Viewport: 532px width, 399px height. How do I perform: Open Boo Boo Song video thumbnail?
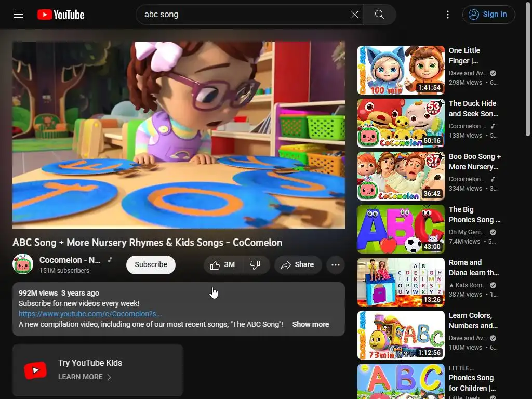pos(401,176)
